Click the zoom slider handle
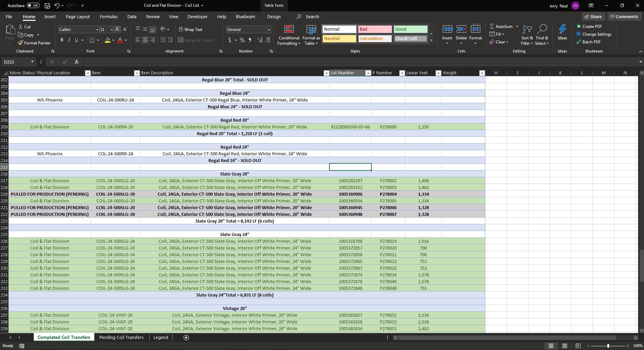Viewport: 644px width, 350px height. pyautogui.click(x=608, y=346)
